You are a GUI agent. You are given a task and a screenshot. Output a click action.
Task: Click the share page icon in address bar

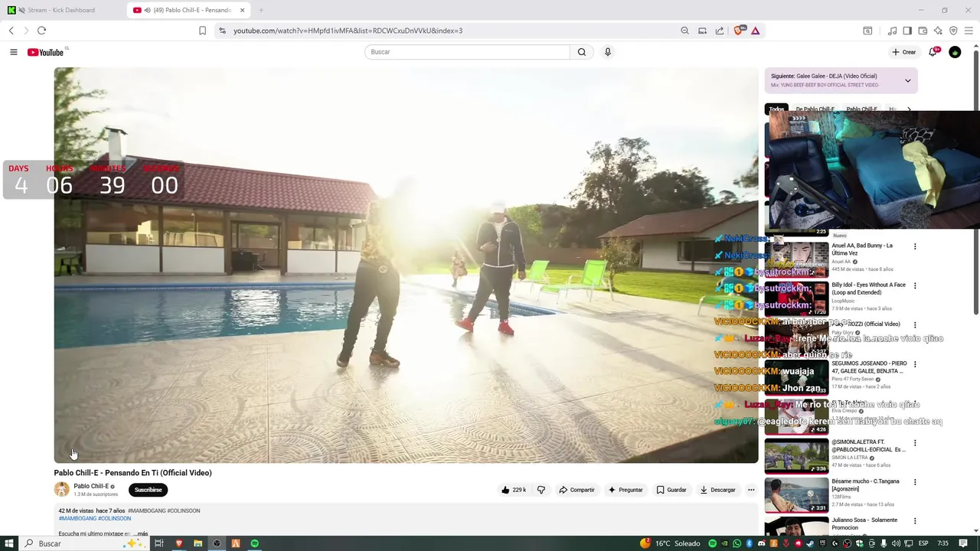click(720, 31)
